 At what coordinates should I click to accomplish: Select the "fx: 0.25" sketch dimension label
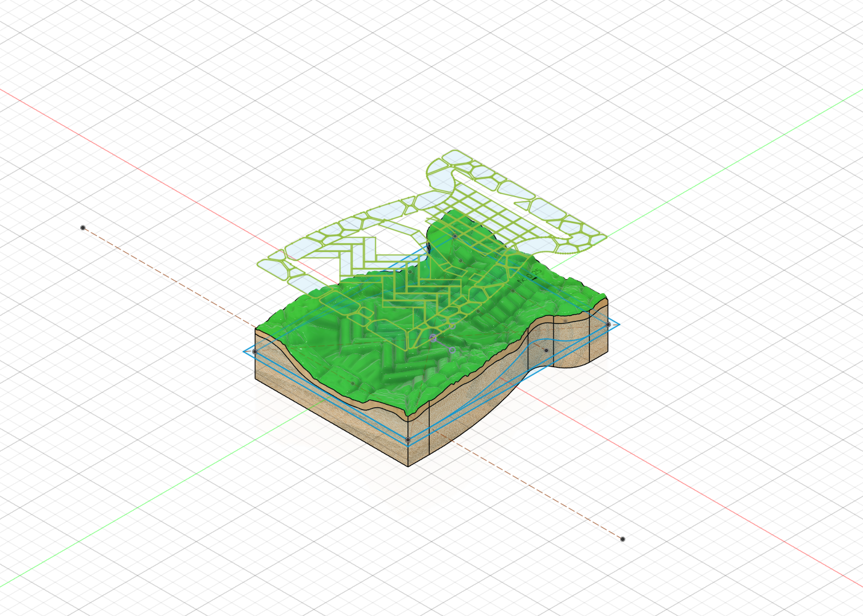tap(530, 276)
